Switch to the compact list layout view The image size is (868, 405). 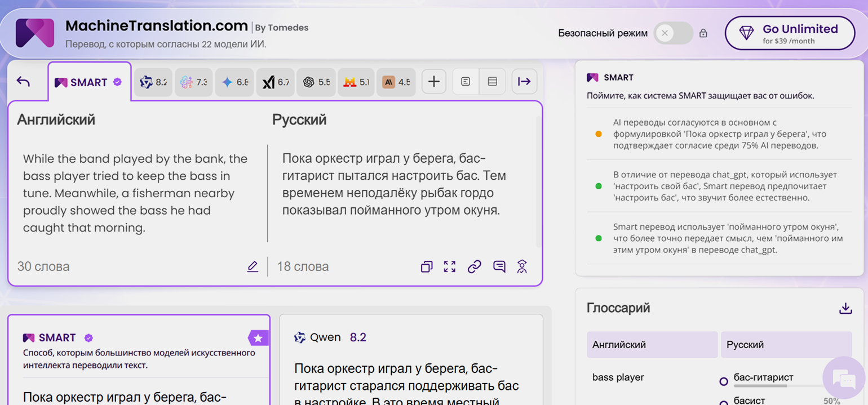point(492,82)
